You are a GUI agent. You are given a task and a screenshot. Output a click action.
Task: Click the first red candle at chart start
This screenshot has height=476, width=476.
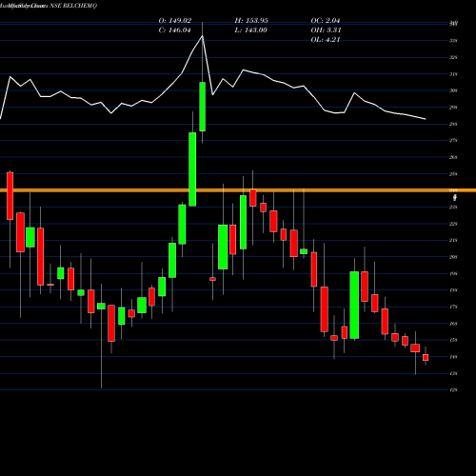point(10,196)
